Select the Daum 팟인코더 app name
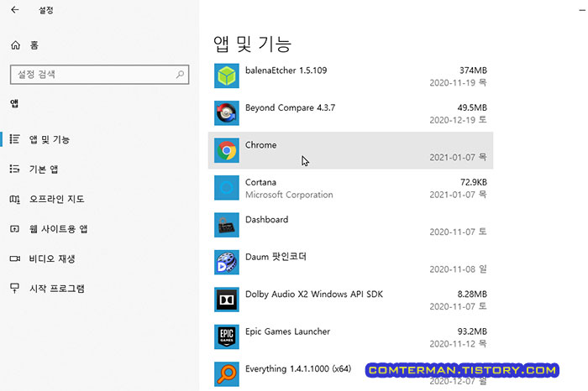 tap(276, 257)
